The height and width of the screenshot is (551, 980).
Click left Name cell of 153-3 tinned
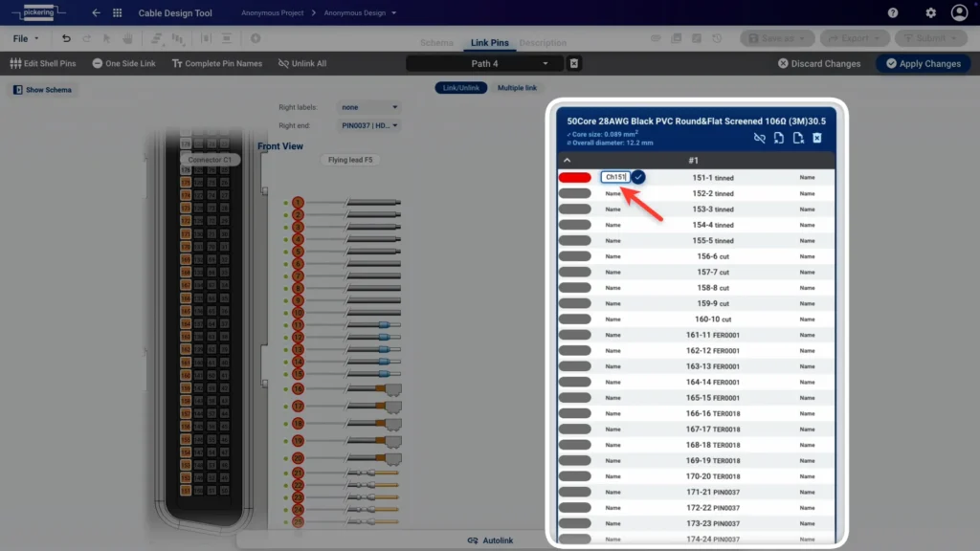(613, 209)
